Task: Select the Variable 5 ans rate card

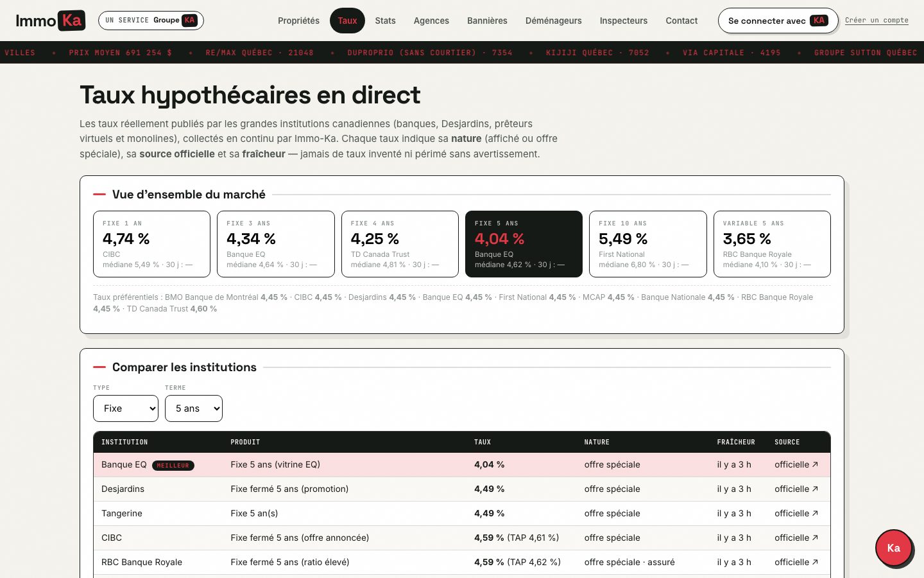Action: (x=772, y=244)
